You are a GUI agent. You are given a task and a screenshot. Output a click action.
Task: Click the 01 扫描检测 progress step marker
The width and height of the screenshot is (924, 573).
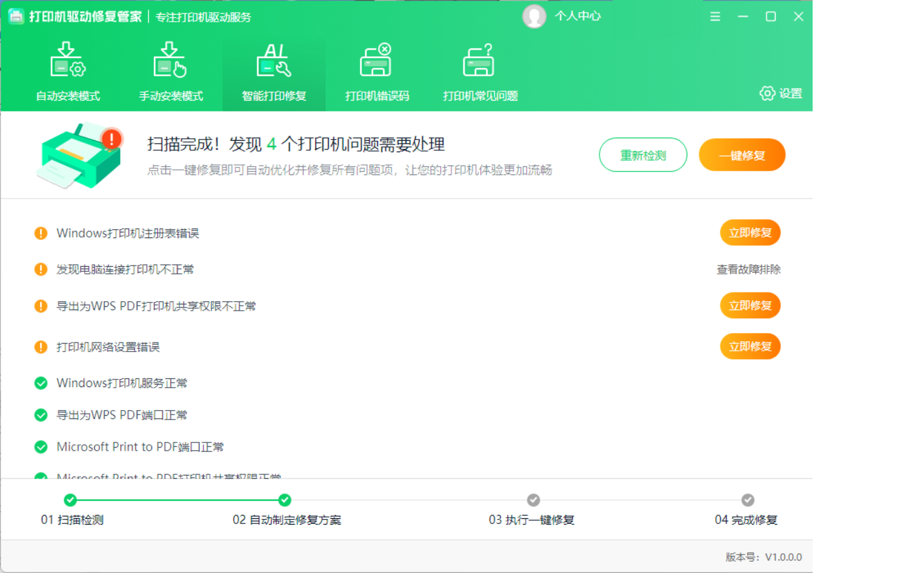(x=71, y=500)
